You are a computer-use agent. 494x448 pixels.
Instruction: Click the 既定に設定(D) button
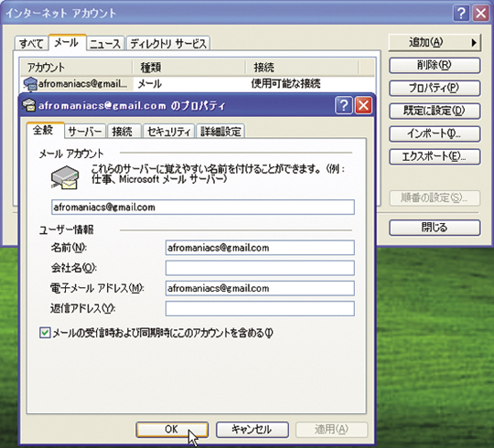(x=435, y=111)
